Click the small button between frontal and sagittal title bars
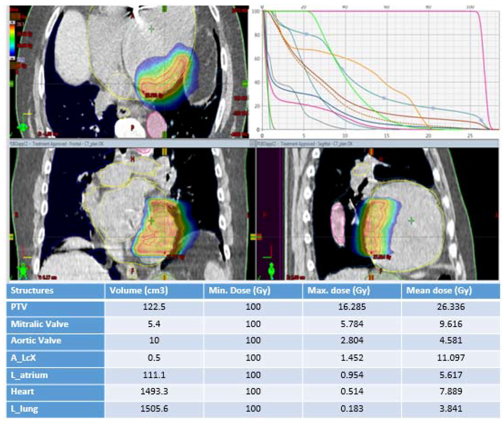Viewport: 504px width, 423px height. tap(252, 144)
